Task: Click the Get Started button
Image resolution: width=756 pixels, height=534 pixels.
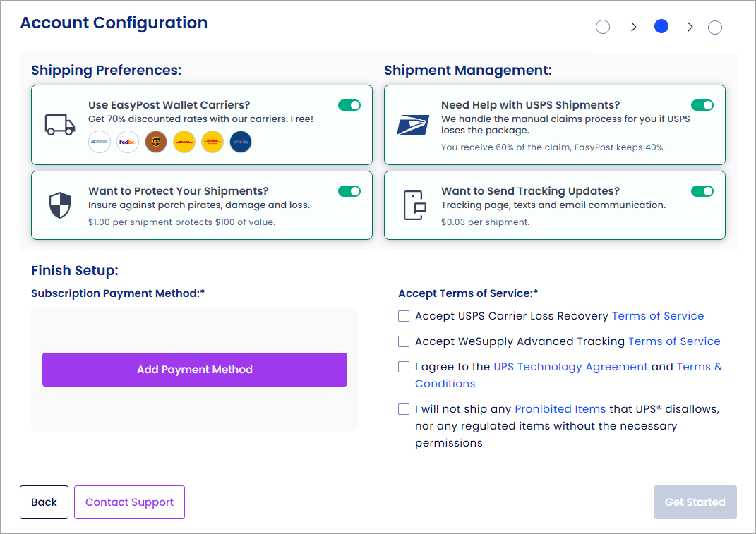Action: [695, 502]
